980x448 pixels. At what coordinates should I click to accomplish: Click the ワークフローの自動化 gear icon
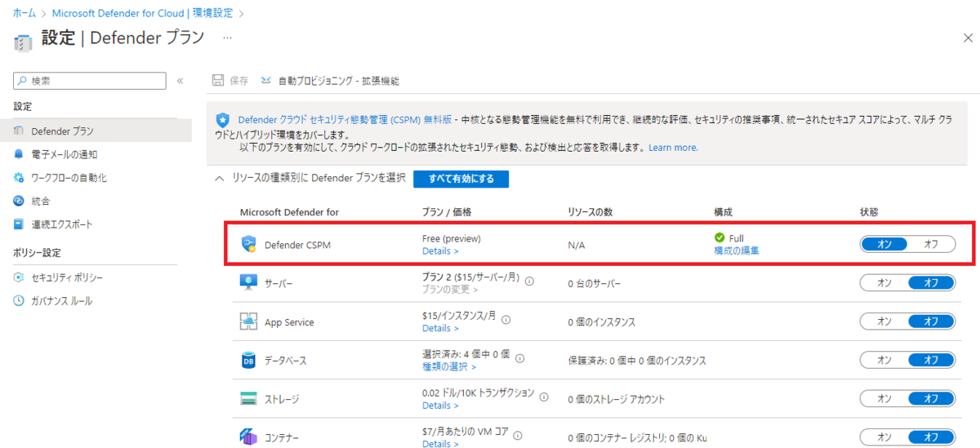(x=19, y=177)
